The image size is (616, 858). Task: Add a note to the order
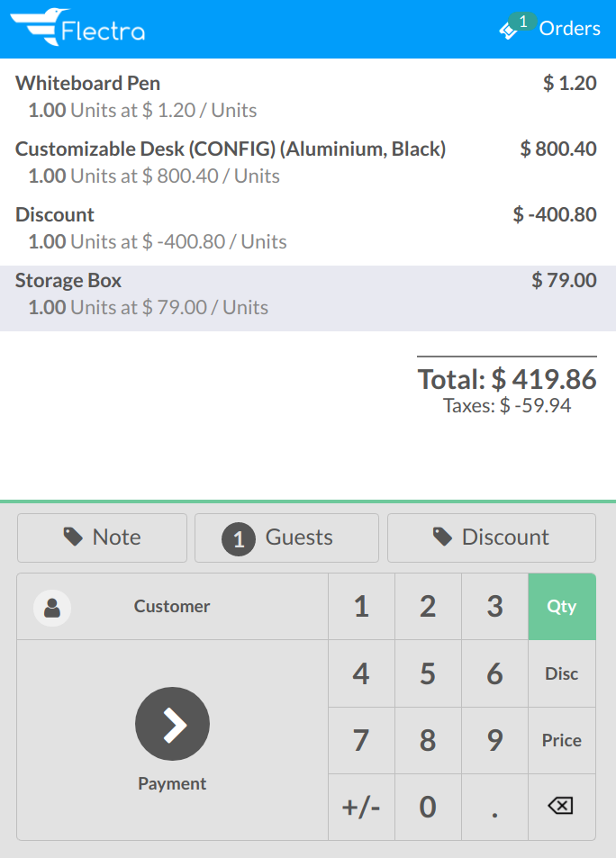point(102,537)
